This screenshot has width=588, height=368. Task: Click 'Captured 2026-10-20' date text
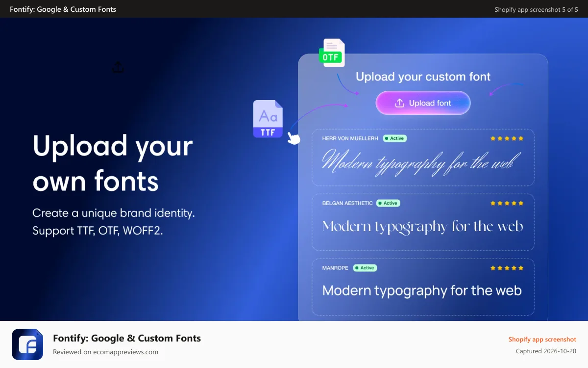point(546,351)
